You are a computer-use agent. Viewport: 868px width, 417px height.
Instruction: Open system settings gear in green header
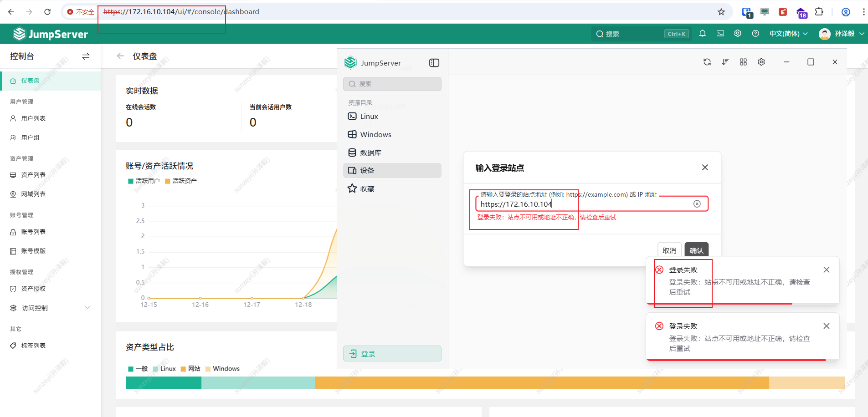(x=738, y=33)
